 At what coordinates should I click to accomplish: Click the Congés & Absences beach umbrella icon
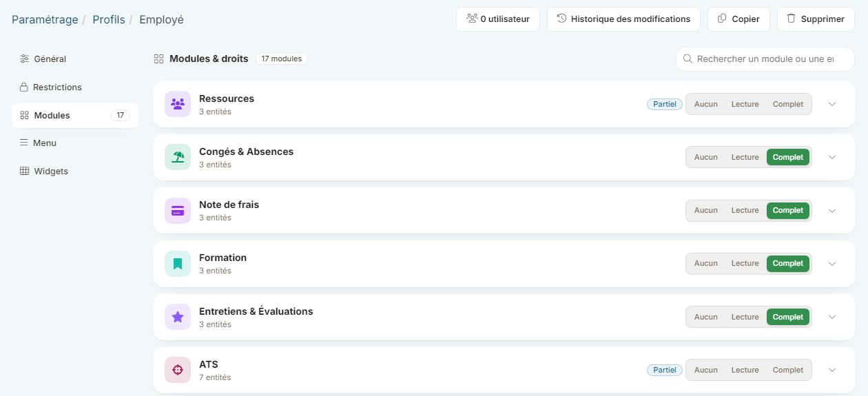coord(178,157)
